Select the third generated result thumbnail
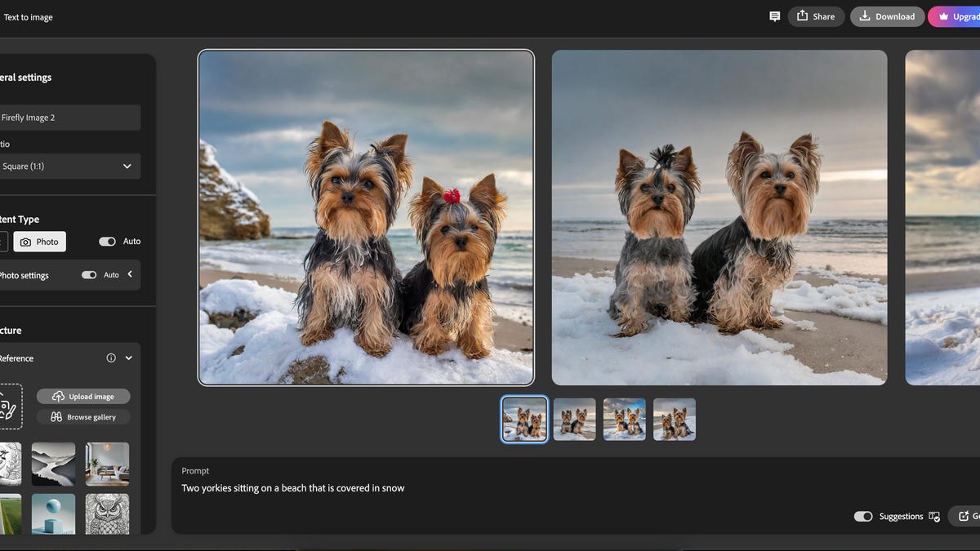Viewport: 980px width, 551px height. pos(624,420)
